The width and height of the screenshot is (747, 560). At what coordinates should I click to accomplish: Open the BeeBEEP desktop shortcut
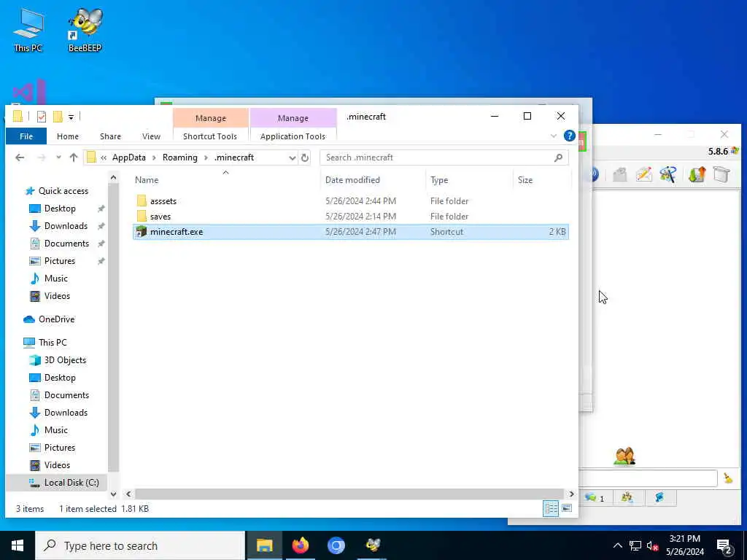point(85,31)
